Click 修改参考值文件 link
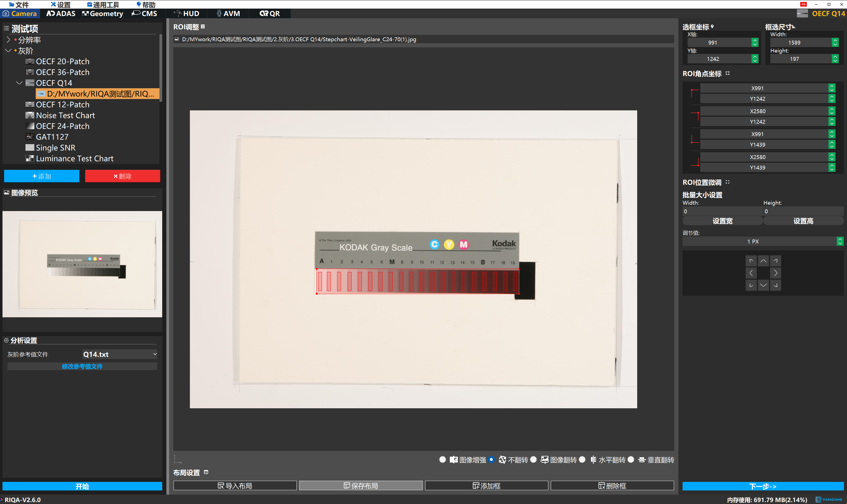 click(82, 367)
